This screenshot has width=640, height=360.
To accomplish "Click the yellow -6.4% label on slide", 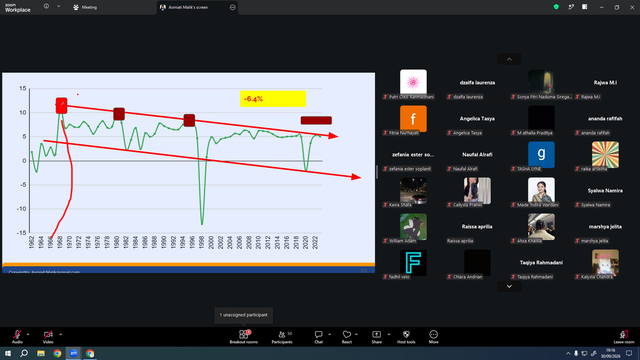I will coord(273,99).
